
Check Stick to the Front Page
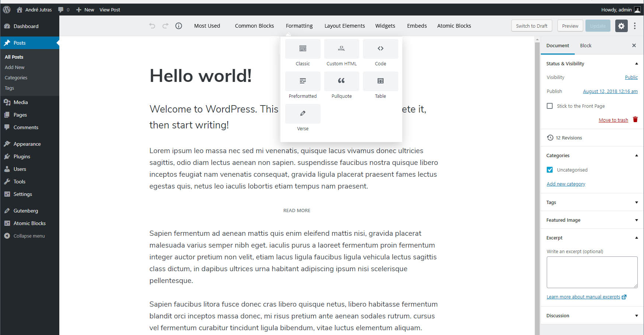point(550,106)
